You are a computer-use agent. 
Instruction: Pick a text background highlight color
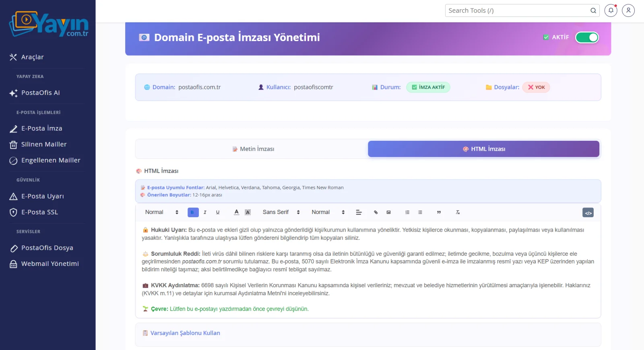[x=248, y=212]
